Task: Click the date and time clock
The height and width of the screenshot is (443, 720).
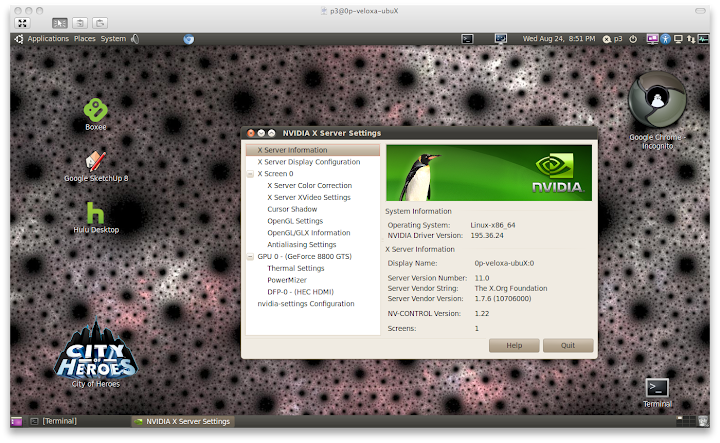Action: point(559,39)
